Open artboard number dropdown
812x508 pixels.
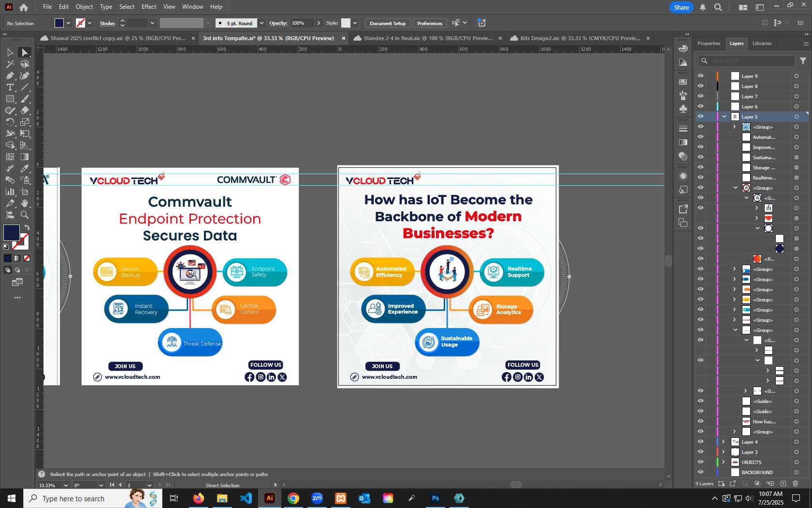[149, 485]
